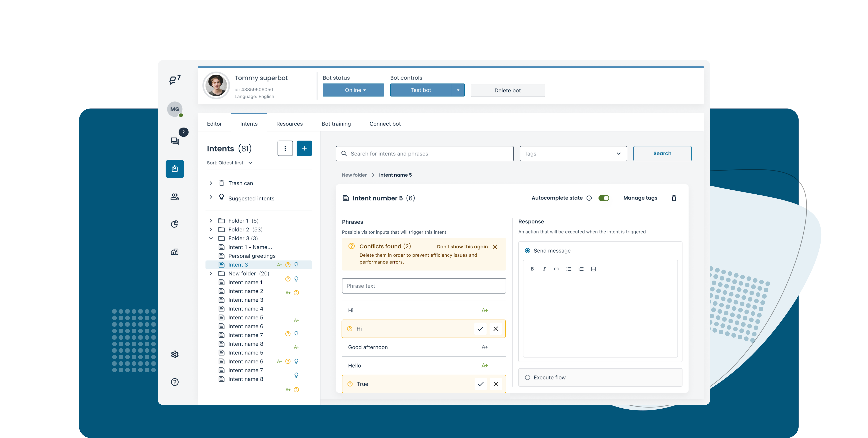Insert a numbered list in the response

click(x=581, y=269)
